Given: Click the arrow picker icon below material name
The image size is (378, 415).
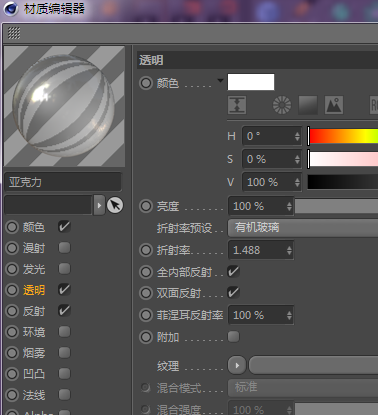Looking at the screenshot, I should [115, 205].
